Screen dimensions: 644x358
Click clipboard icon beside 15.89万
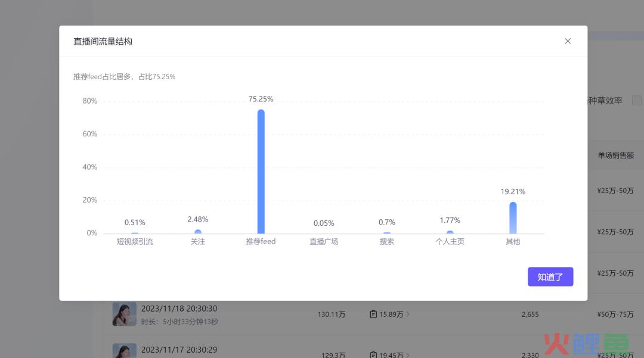(373, 314)
